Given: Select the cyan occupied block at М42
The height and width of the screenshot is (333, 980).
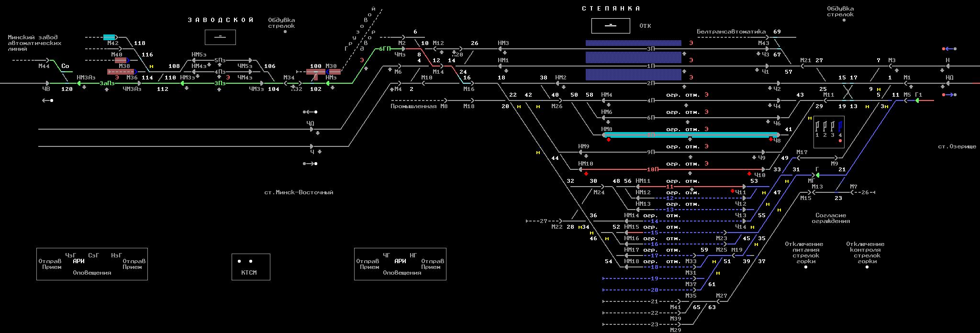Looking at the screenshot, I should click(x=110, y=37).
